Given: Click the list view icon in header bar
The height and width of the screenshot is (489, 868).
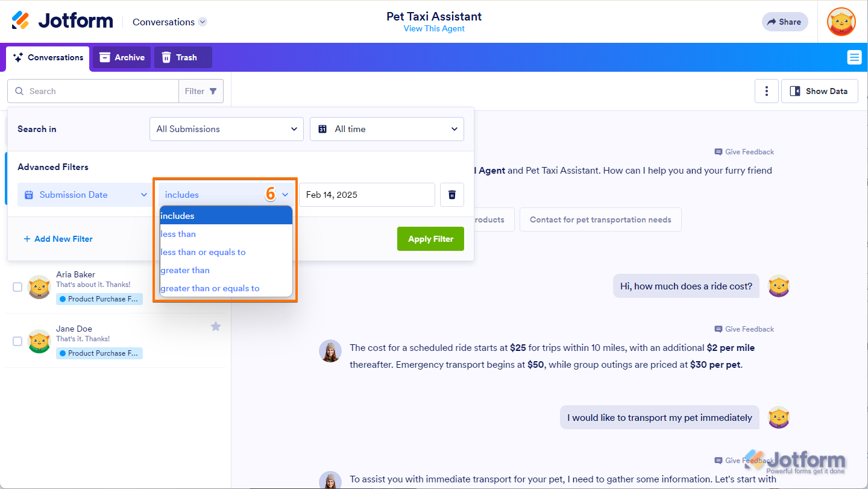Looking at the screenshot, I should tap(854, 57).
